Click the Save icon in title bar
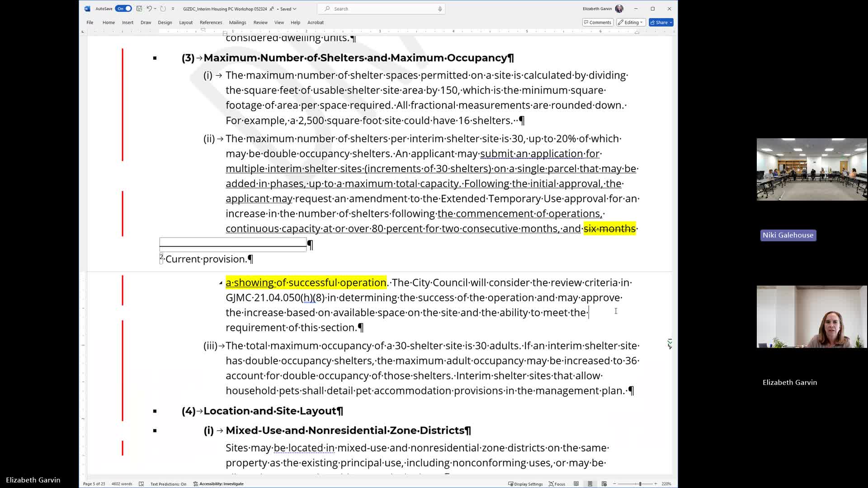This screenshot has height=488, width=868. (x=139, y=9)
